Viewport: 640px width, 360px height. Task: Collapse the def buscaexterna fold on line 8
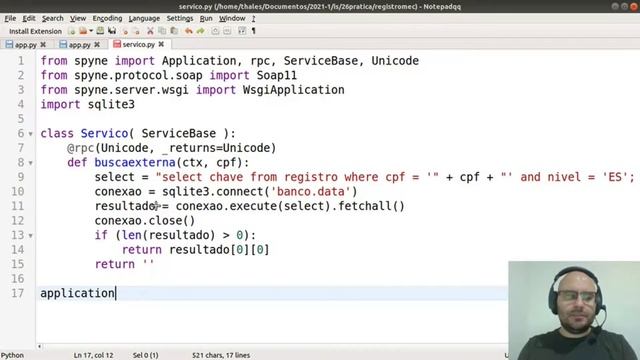(x=31, y=163)
